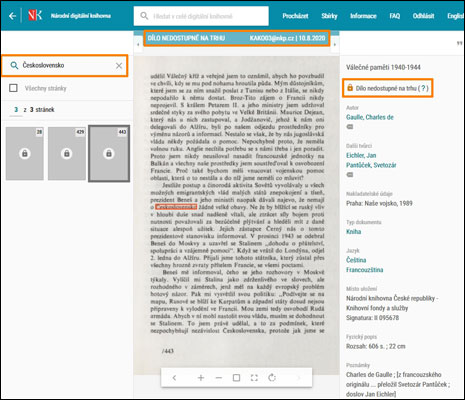Open the help question mark link
Viewport: 465px width, 400px height.
point(423,88)
